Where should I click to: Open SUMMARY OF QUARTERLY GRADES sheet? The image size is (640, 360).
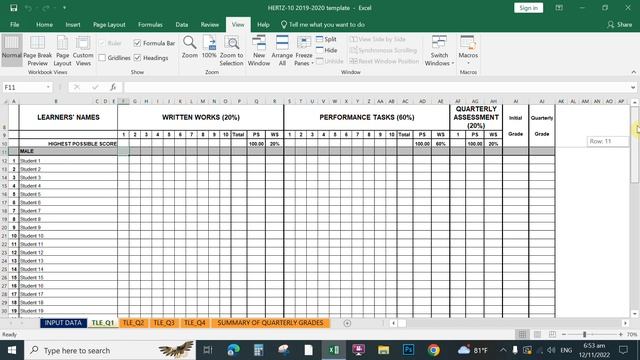tap(270, 322)
